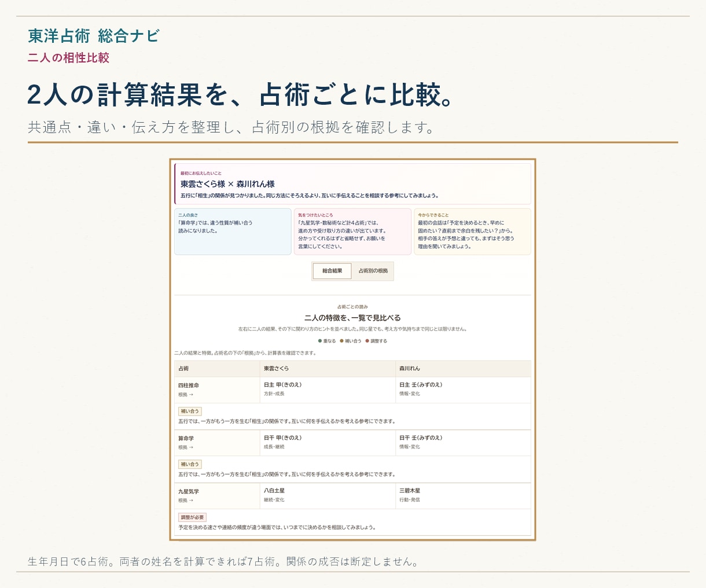Click the 成長・継続 trait text
The image size is (706, 588).
[274, 447]
